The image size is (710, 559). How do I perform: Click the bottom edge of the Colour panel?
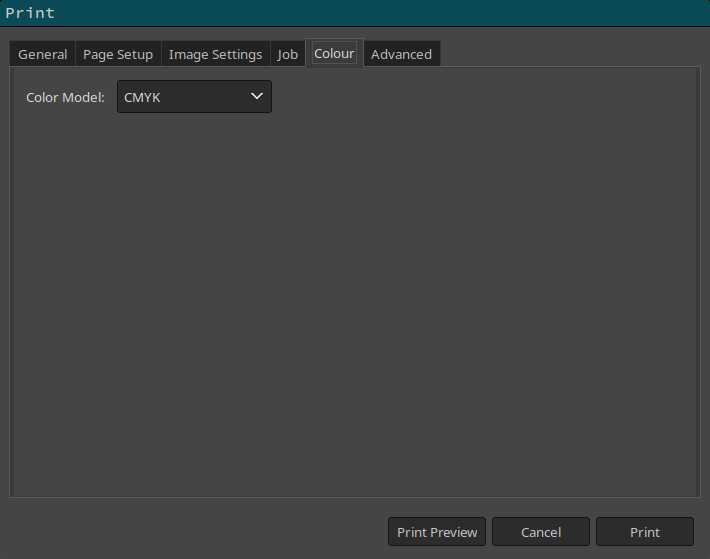click(355, 495)
